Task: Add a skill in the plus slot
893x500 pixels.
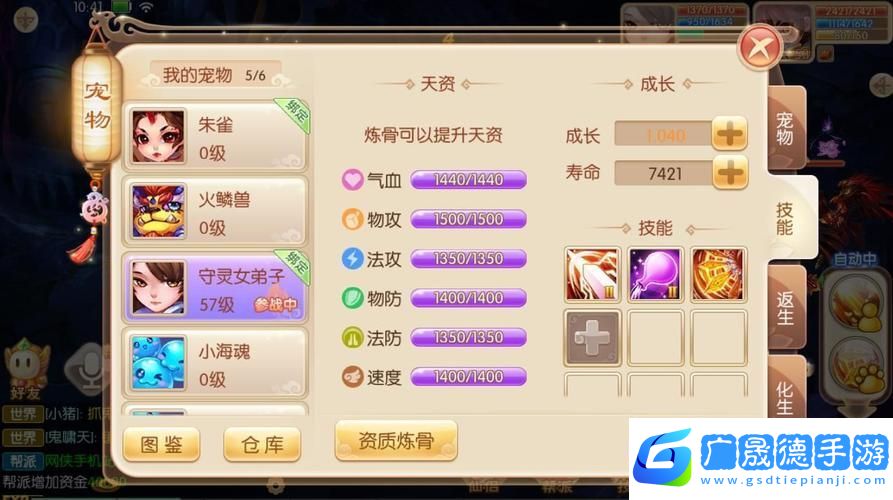Action: pos(592,338)
